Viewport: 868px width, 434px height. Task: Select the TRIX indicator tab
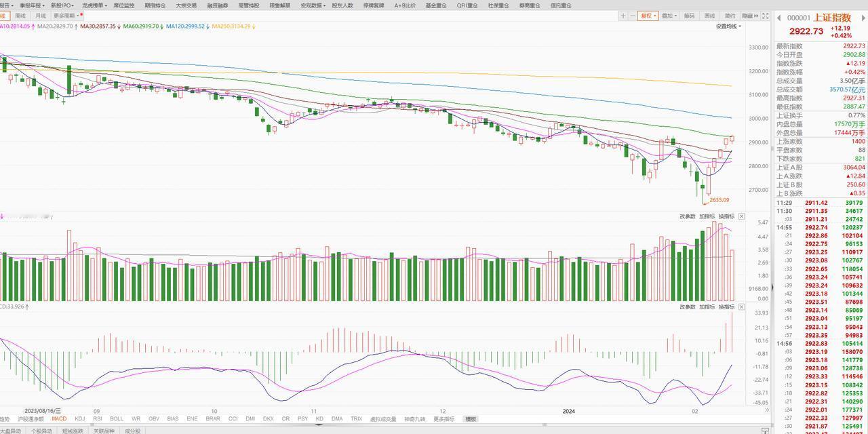coord(356,419)
